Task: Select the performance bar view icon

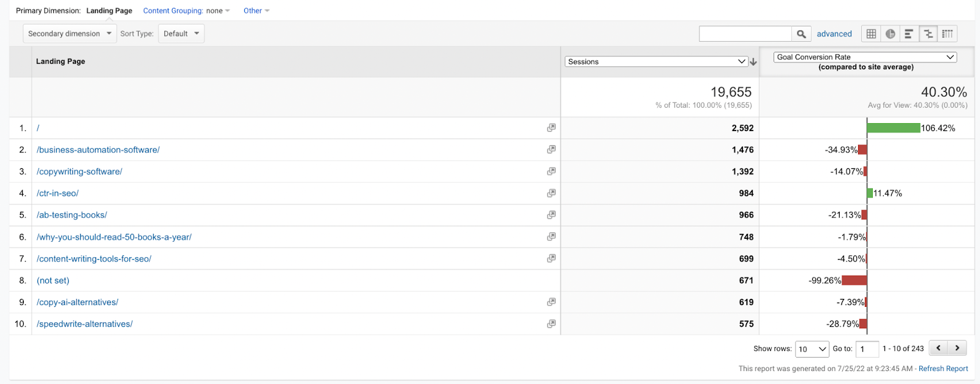Action: 909,34
